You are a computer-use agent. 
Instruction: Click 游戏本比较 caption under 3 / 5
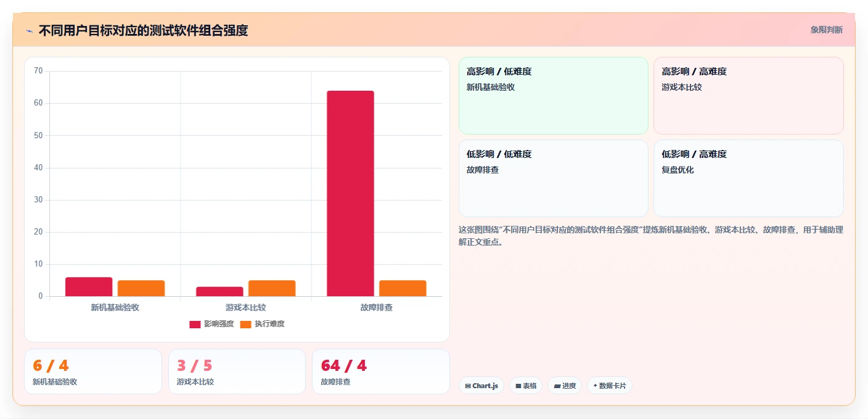(195, 382)
